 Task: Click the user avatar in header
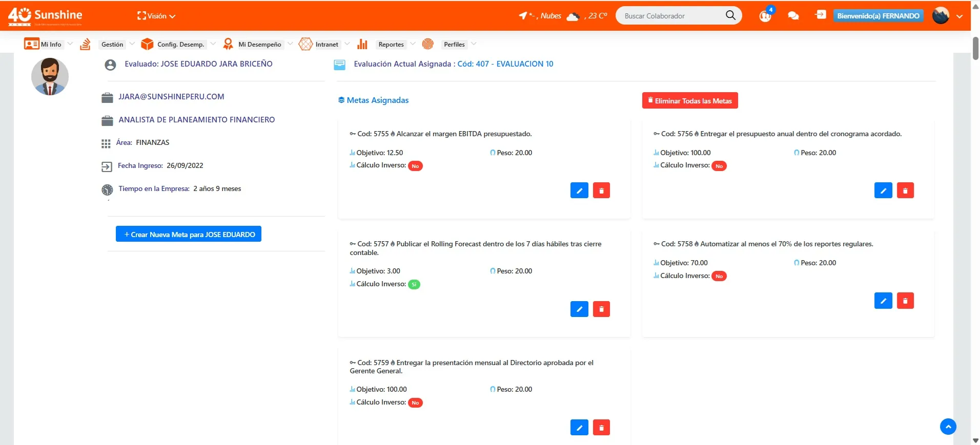click(941, 16)
